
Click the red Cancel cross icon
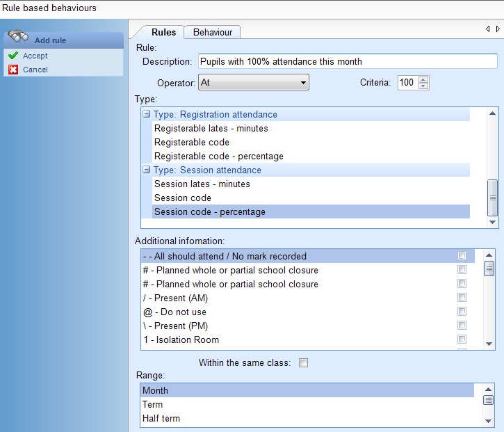tap(13, 70)
